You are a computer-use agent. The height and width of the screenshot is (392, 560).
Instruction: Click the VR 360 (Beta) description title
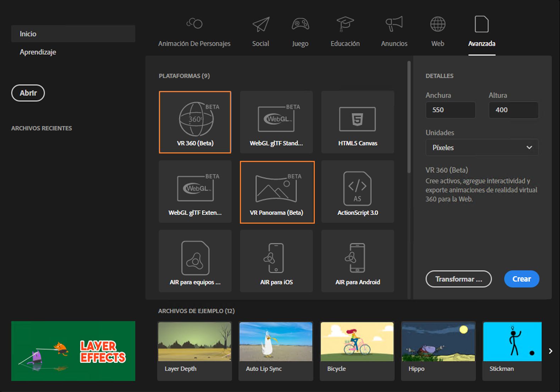(x=447, y=170)
